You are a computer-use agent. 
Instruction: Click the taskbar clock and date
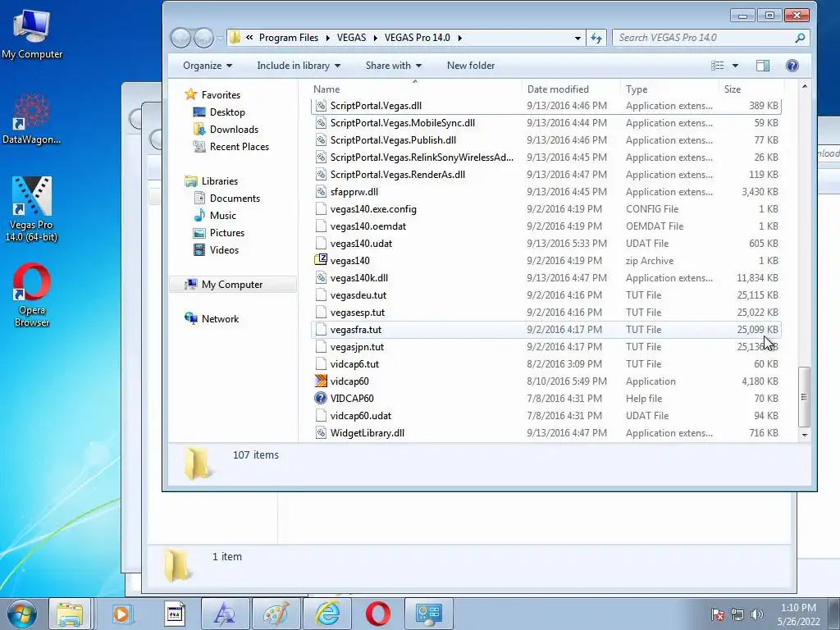pyautogui.click(x=798, y=614)
